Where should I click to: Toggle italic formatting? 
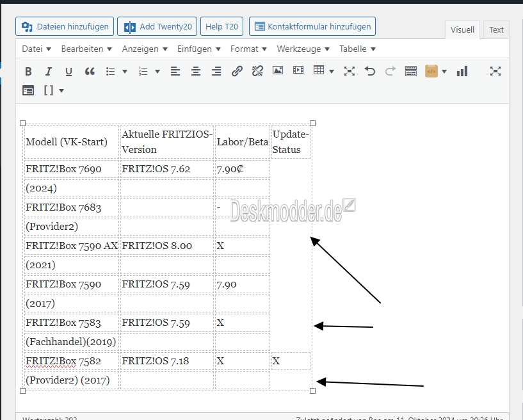(49, 71)
